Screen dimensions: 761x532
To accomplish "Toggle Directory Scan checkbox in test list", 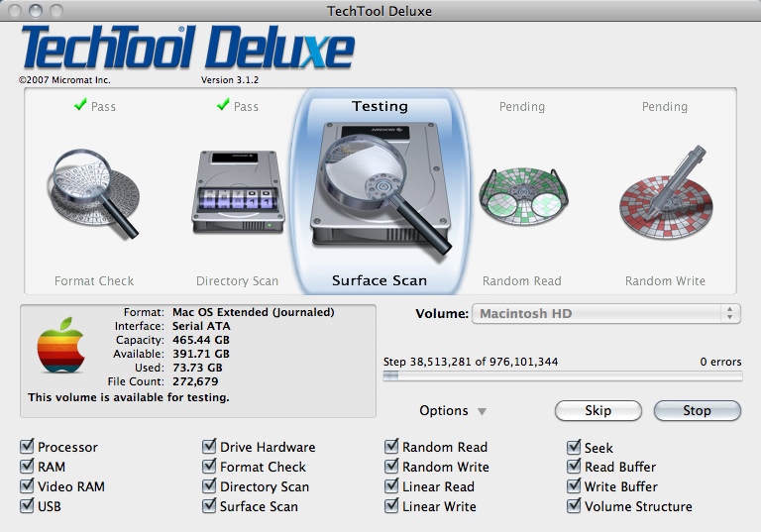I will tap(209, 486).
